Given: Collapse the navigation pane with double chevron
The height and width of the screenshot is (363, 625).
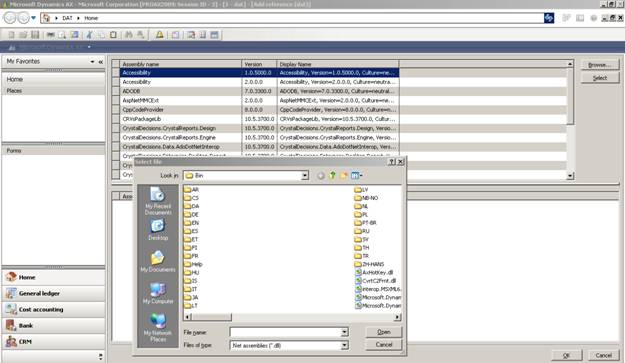Looking at the screenshot, I should tap(100, 62).
